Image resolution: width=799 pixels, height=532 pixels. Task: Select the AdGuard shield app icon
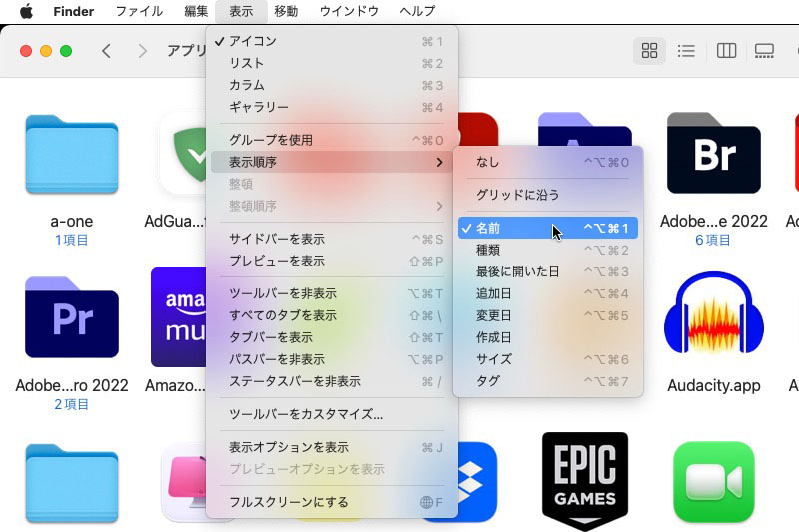[x=184, y=153]
